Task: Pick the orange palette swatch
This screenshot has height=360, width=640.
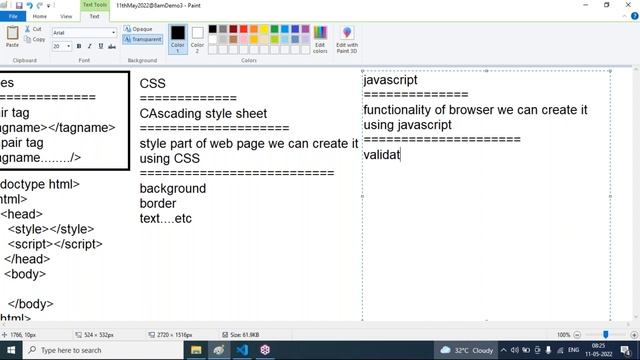Action: tap(254, 29)
